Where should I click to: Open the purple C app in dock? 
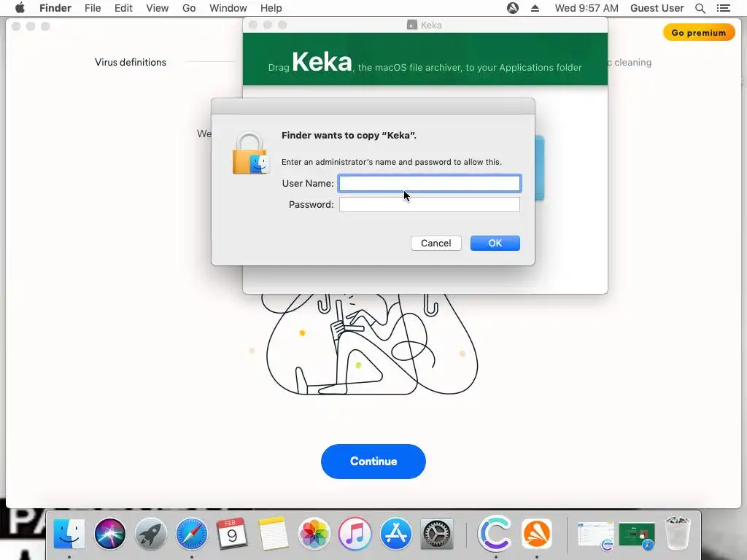[x=495, y=534]
